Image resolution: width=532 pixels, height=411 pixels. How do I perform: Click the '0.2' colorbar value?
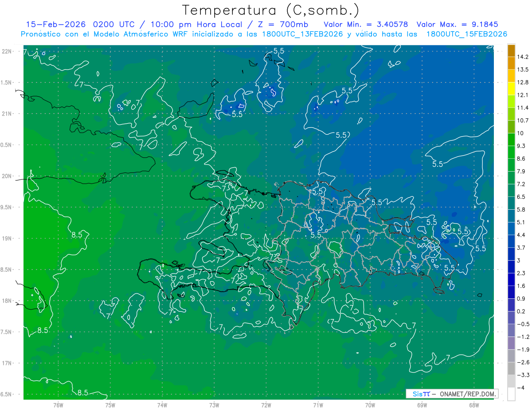522,312
